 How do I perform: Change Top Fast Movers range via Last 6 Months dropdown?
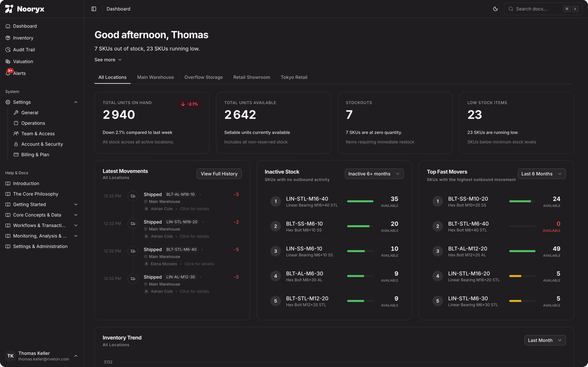click(542, 174)
